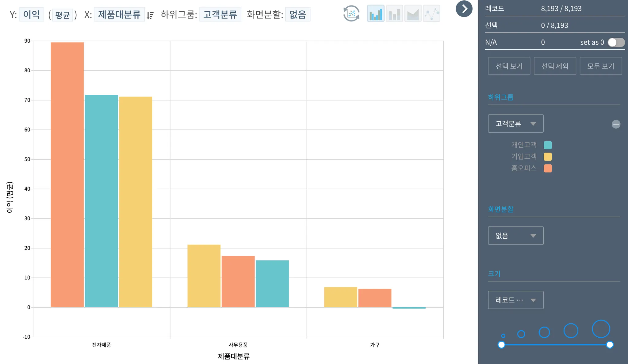628x364 pixels.
Task: Select the grouped bar chart type
Action: click(x=376, y=14)
